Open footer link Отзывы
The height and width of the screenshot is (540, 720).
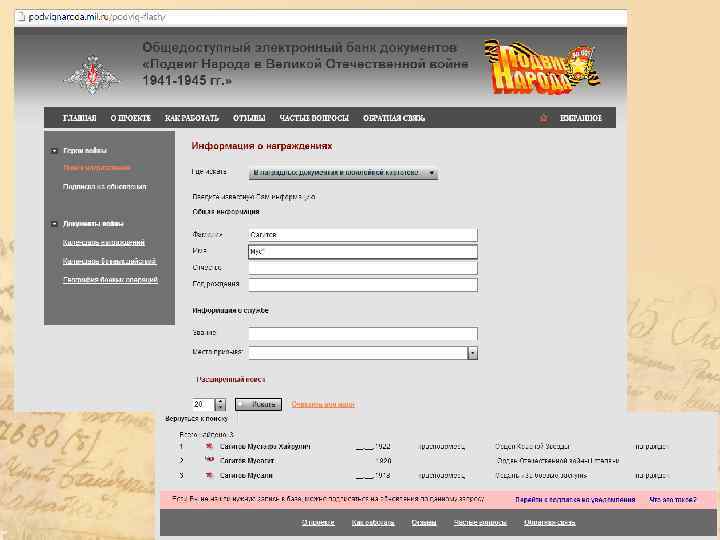click(x=424, y=523)
